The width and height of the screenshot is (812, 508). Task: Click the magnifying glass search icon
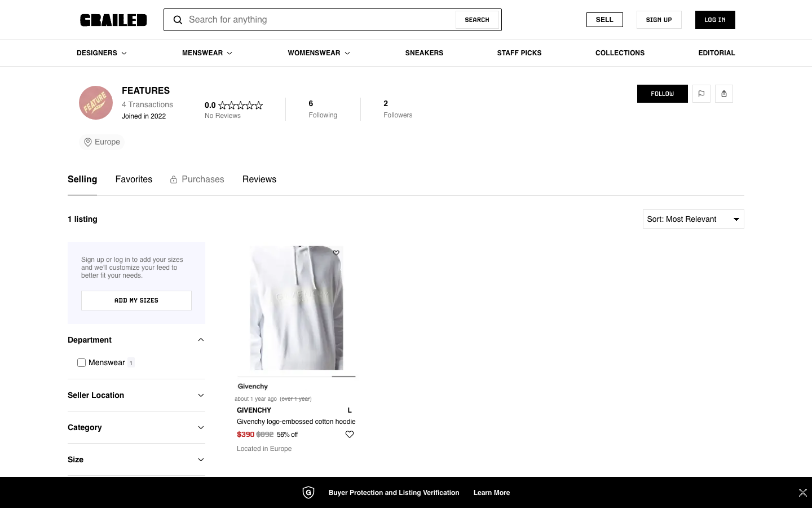pyautogui.click(x=178, y=20)
